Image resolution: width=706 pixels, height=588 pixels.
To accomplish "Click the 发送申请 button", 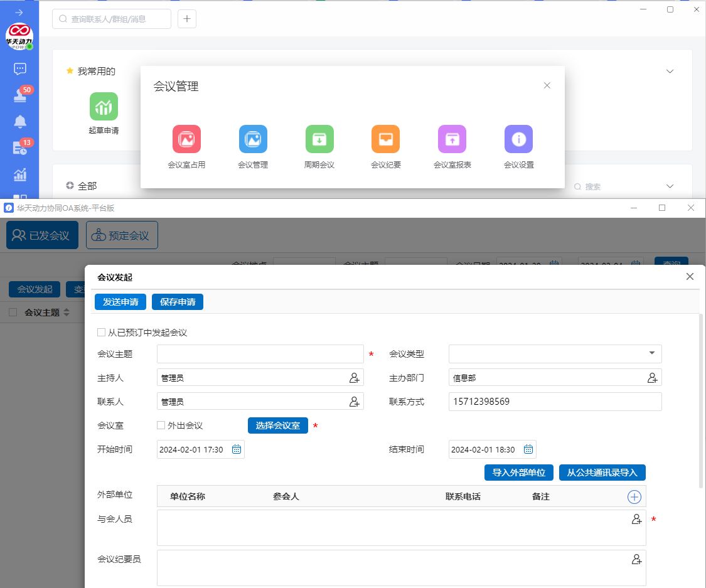I will pos(120,302).
